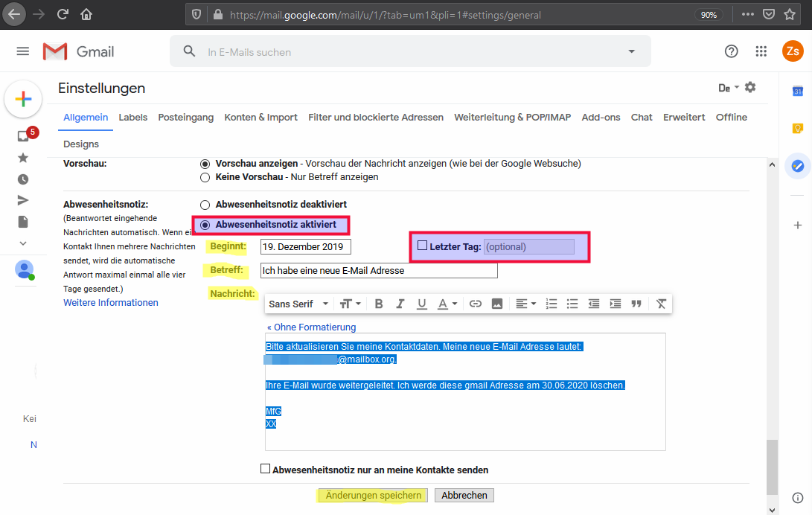The height and width of the screenshot is (515, 812).
Task: Click the Betreff subject field
Action: (x=379, y=271)
